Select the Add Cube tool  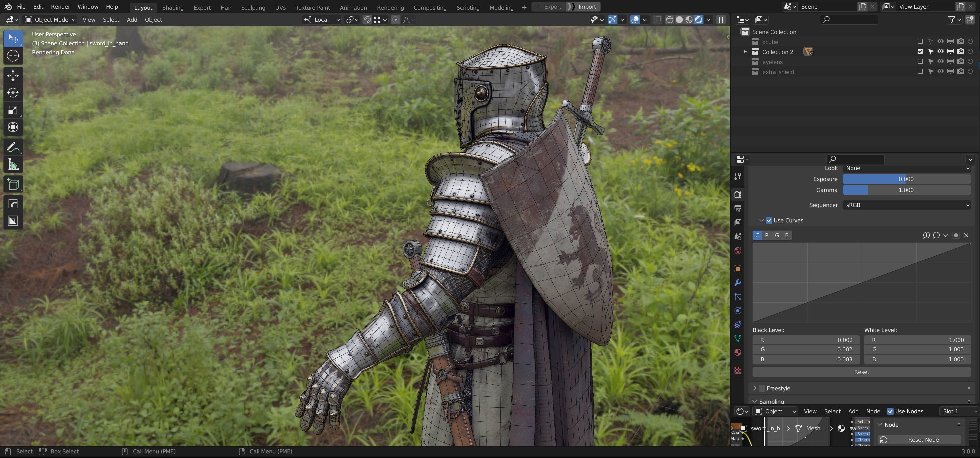point(13,185)
